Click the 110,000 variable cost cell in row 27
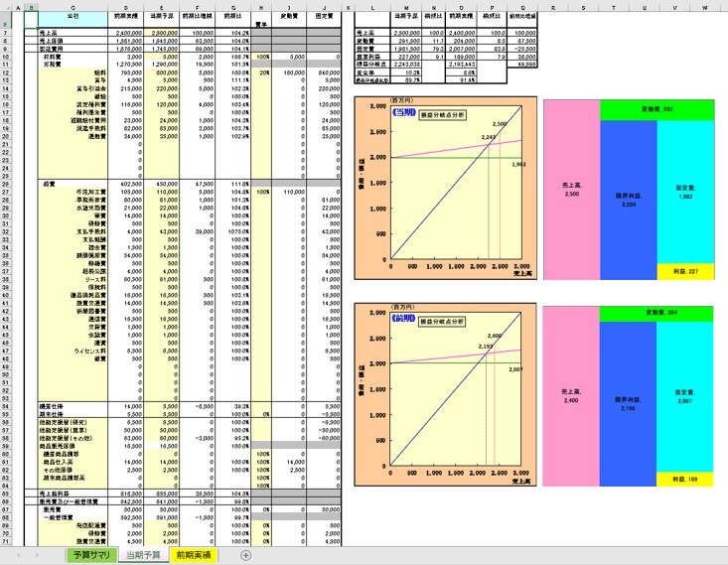This screenshot has width=728, height=565. click(x=289, y=192)
